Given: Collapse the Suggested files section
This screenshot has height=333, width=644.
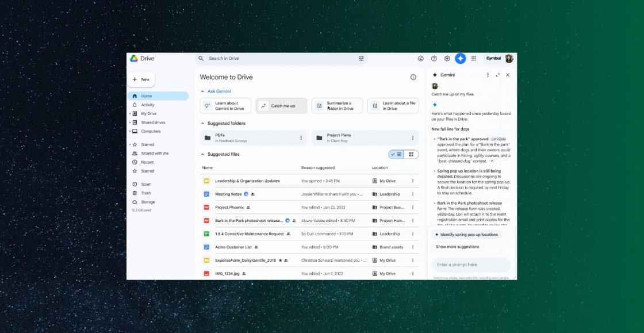Looking at the screenshot, I should point(202,154).
